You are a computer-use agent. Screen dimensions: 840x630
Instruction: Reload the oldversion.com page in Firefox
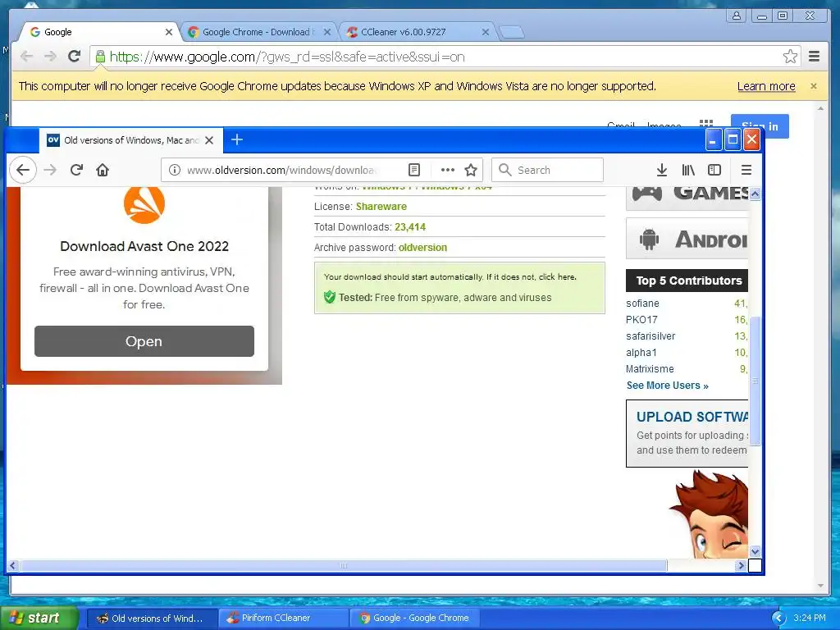[x=76, y=170]
